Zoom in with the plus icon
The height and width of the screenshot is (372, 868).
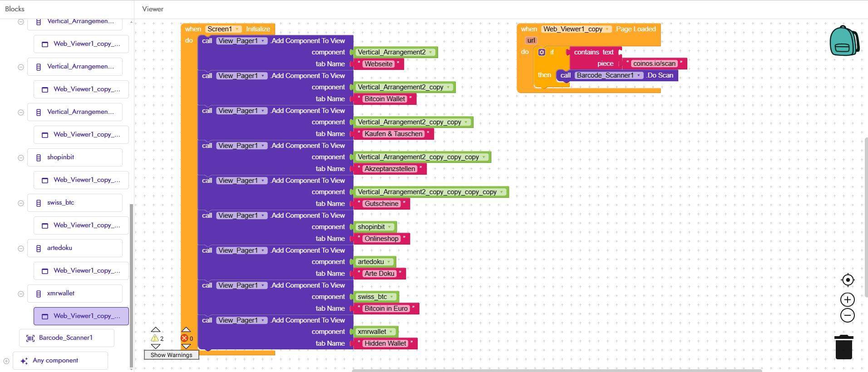pos(847,299)
